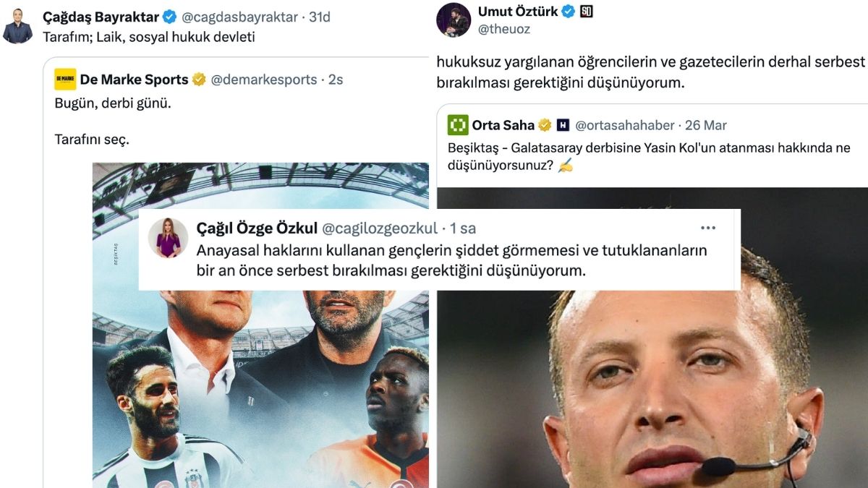The image size is (868, 488).
Task: Click Orta Saha's gold verified badge
Action: coord(545,125)
